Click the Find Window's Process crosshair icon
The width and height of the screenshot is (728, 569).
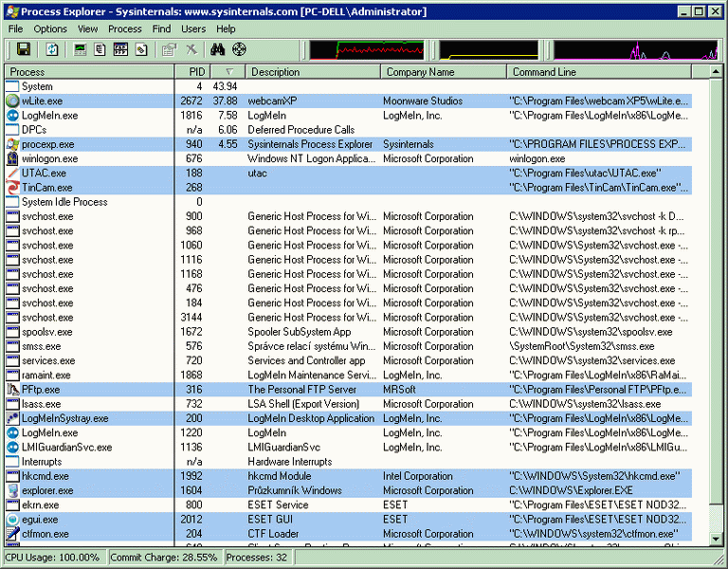239,49
